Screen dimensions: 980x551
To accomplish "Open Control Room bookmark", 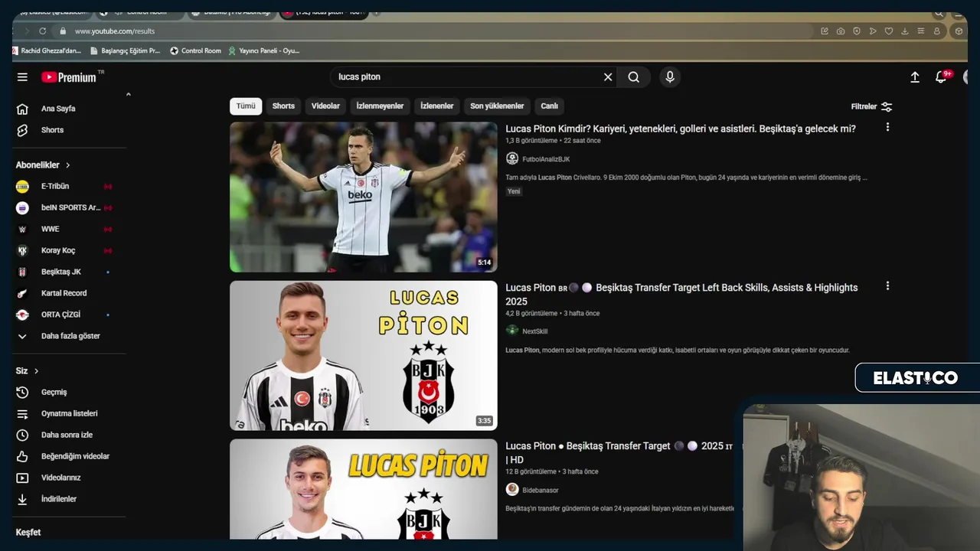I will click(195, 51).
